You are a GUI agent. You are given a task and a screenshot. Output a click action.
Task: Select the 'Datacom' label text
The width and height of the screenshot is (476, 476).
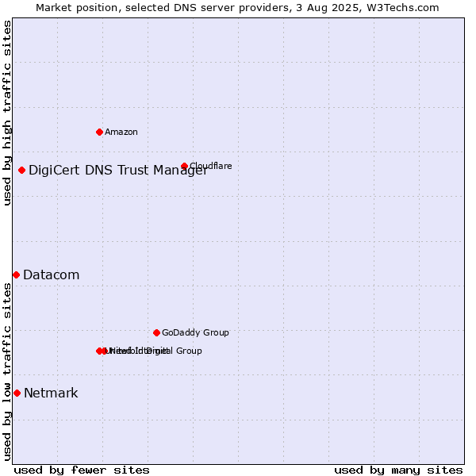pos(52,275)
